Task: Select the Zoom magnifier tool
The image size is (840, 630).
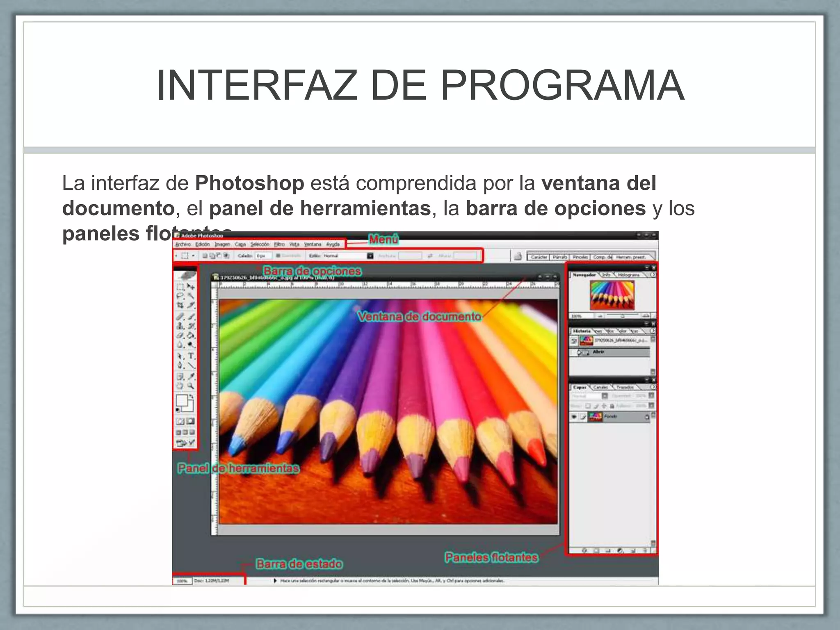Action: 191,386
